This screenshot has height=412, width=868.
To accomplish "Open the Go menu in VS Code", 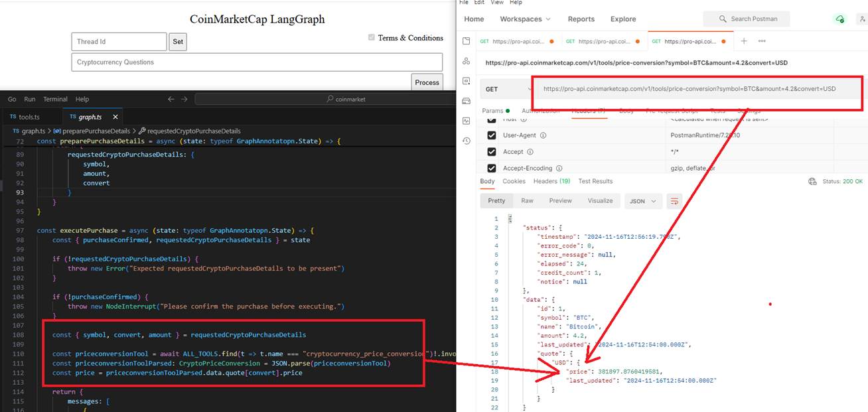I will point(12,99).
